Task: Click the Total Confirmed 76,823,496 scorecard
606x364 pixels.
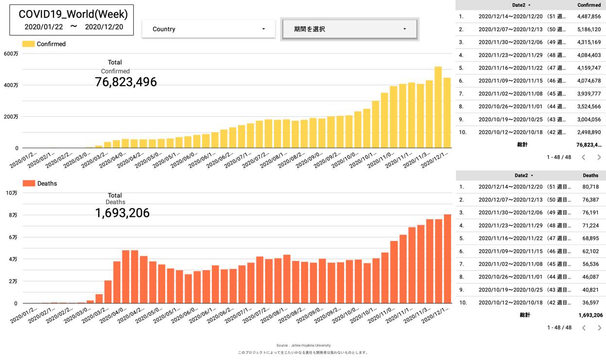Action: point(126,82)
